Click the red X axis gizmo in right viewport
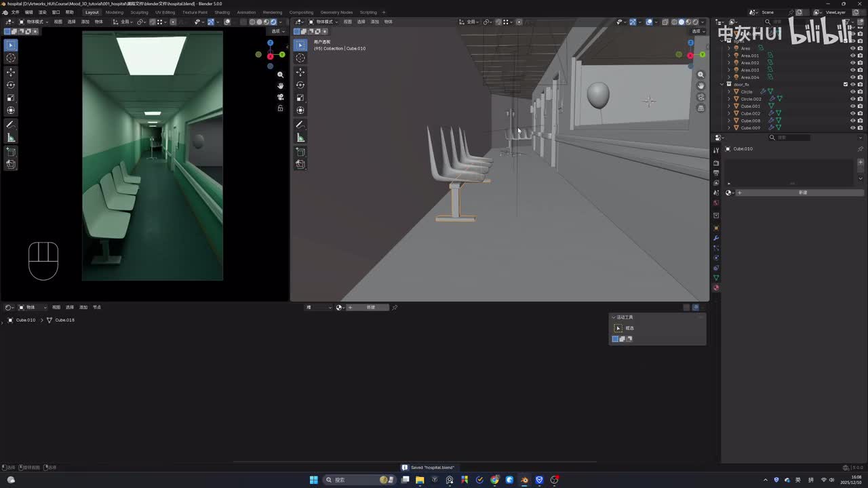This screenshot has width=868, height=488. 690,56
